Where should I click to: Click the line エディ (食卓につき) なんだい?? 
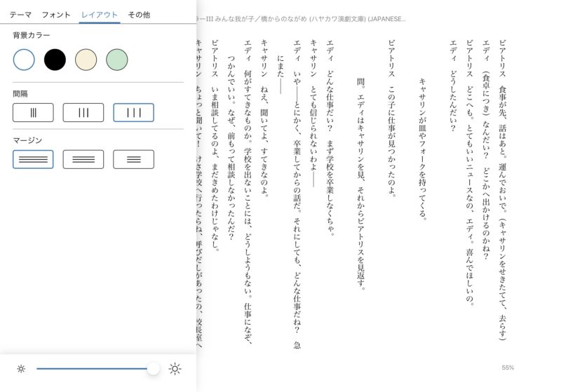click(485, 150)
